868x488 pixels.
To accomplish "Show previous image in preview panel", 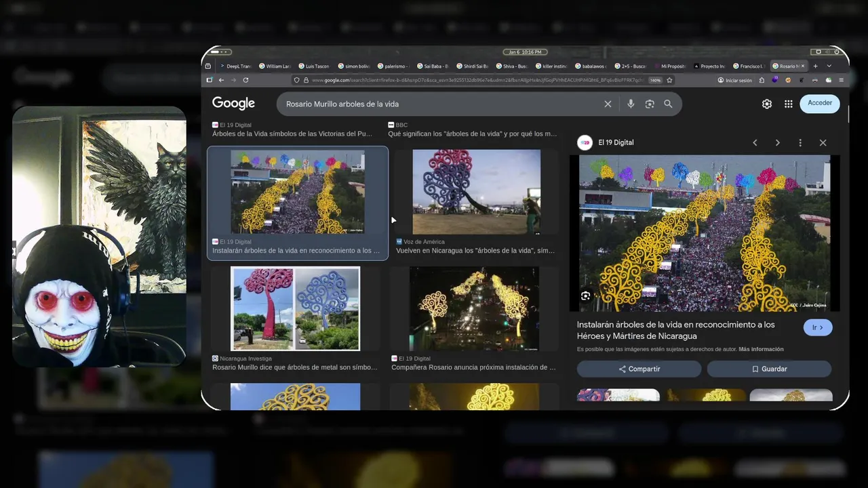I will click(755, 142).
